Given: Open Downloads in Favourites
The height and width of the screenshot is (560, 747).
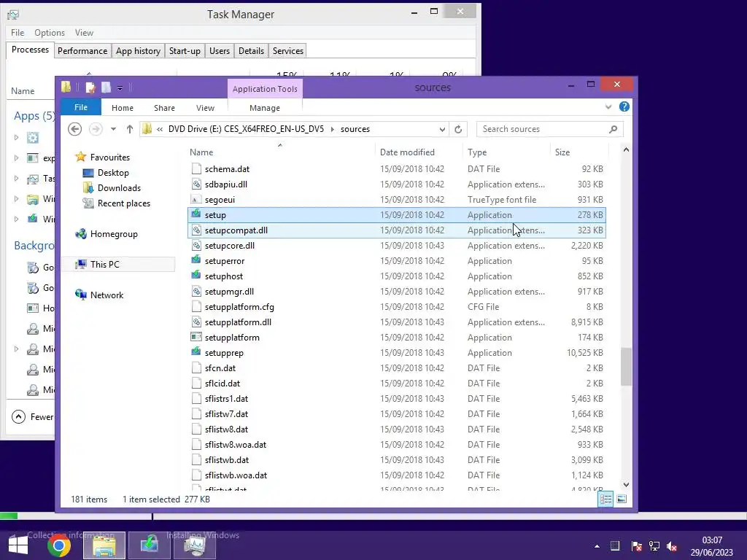Looking at the screenshot, I should coord(119,187).
